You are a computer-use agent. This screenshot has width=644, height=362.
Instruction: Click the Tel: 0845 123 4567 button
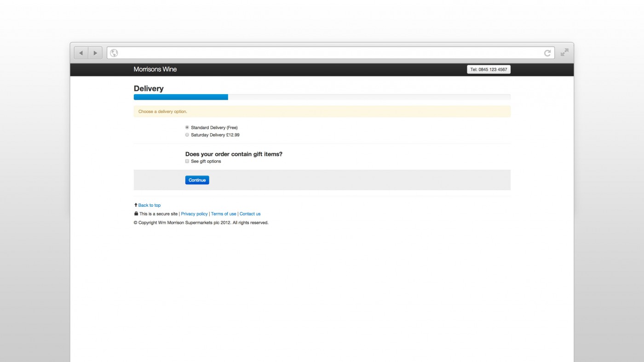489,69
